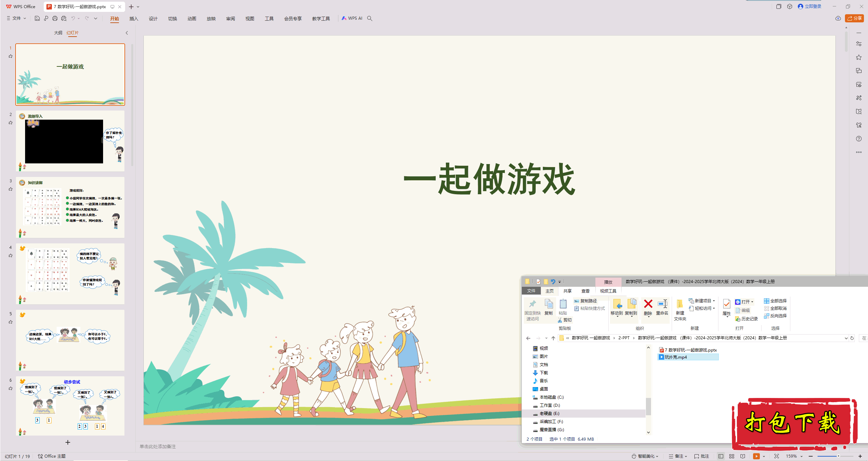Click the Explorer up-arrow navigation button

click(553, 338)
